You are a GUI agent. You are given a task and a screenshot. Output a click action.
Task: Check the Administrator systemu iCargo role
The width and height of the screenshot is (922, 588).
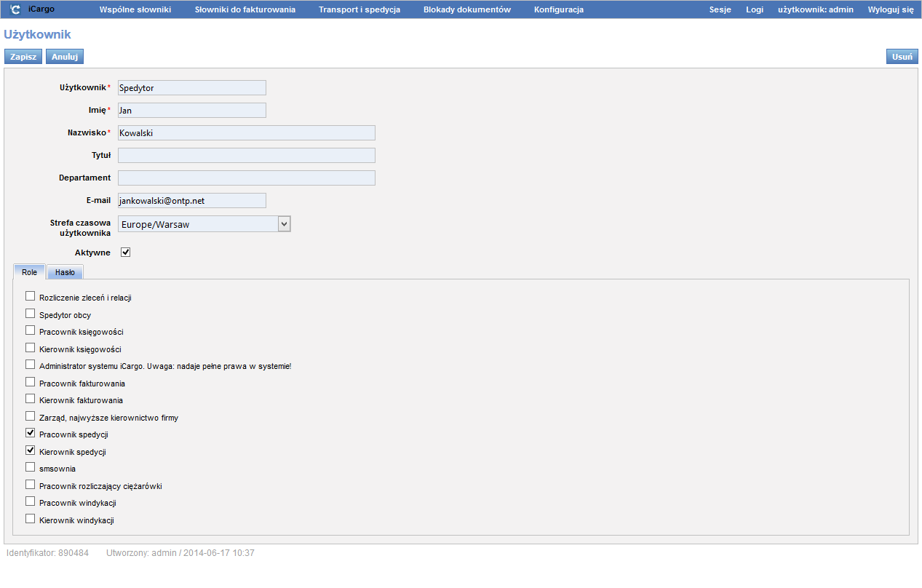point(31,365)
